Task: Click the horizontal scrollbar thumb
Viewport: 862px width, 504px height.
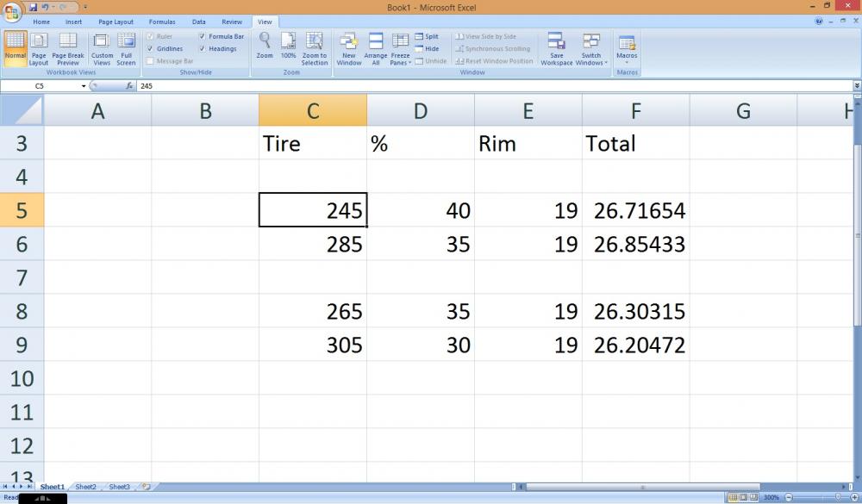Action: [642, 487]
